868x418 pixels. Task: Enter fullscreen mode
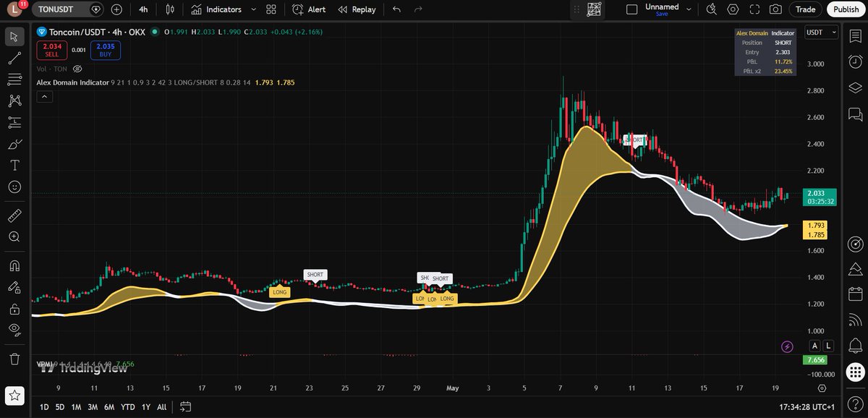[754, 9]
